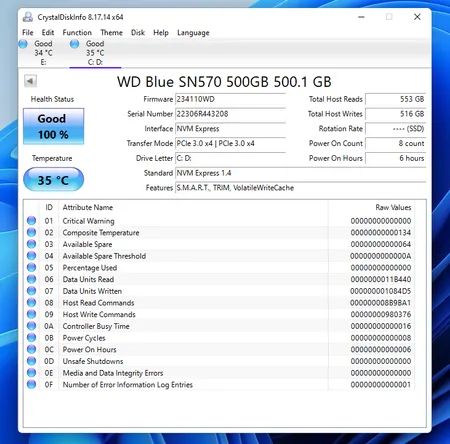
Task: Select raw value 000000011B440
Action: point(381,279)
